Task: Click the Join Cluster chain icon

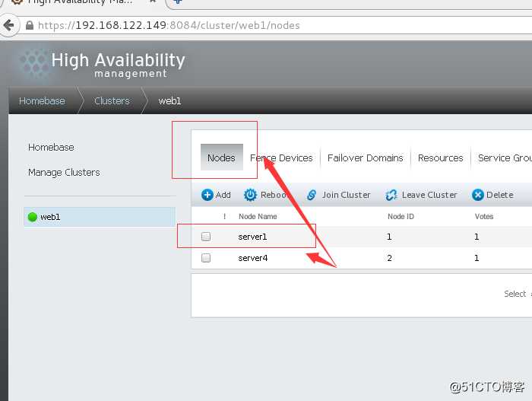Action: (312, 195)
